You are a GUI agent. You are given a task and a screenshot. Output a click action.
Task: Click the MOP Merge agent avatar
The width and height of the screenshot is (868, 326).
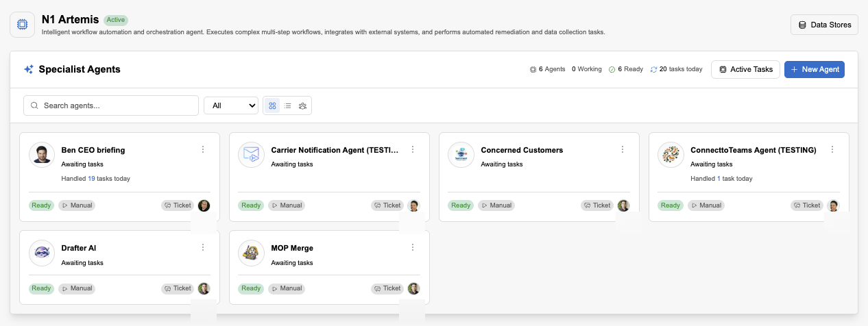251,253
